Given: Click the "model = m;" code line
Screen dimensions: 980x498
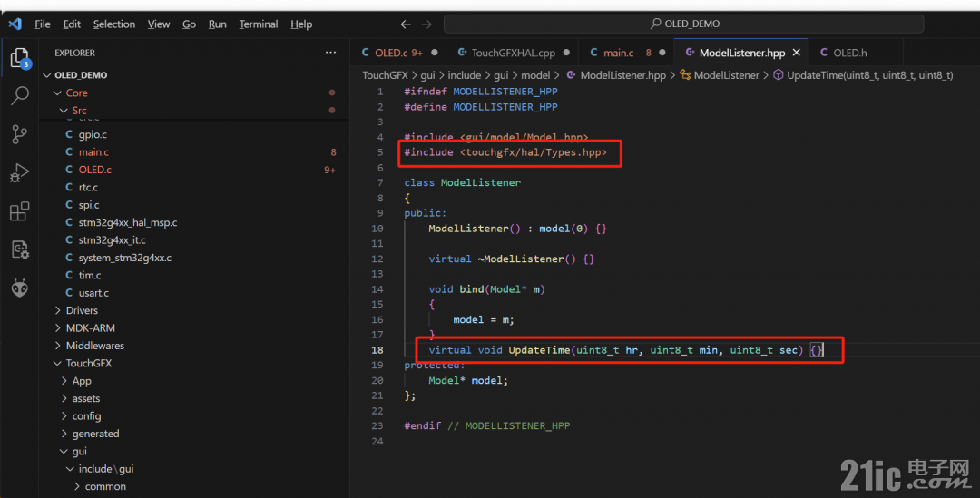Looking at the screenshot, I should [x=484, y=319].
